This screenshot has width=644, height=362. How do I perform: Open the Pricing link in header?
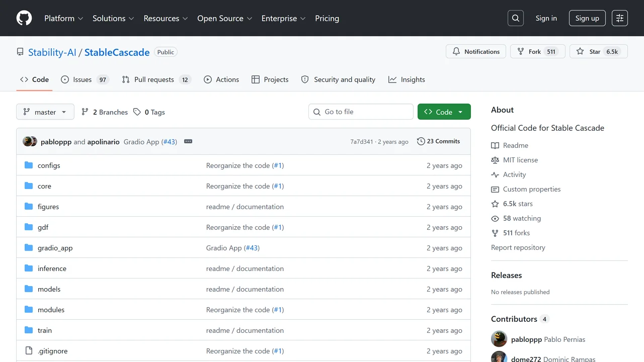[327, 18]
